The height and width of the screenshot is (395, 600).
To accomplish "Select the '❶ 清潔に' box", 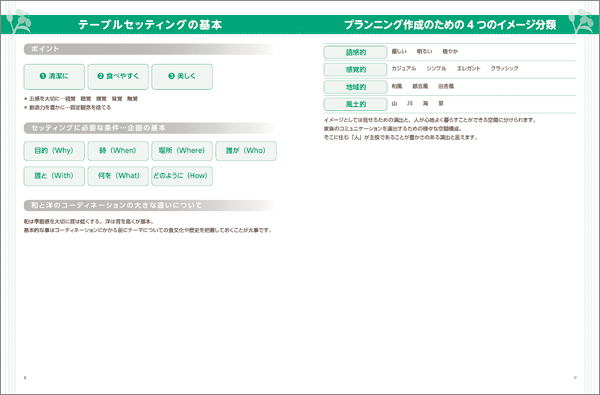I will 54,77.
